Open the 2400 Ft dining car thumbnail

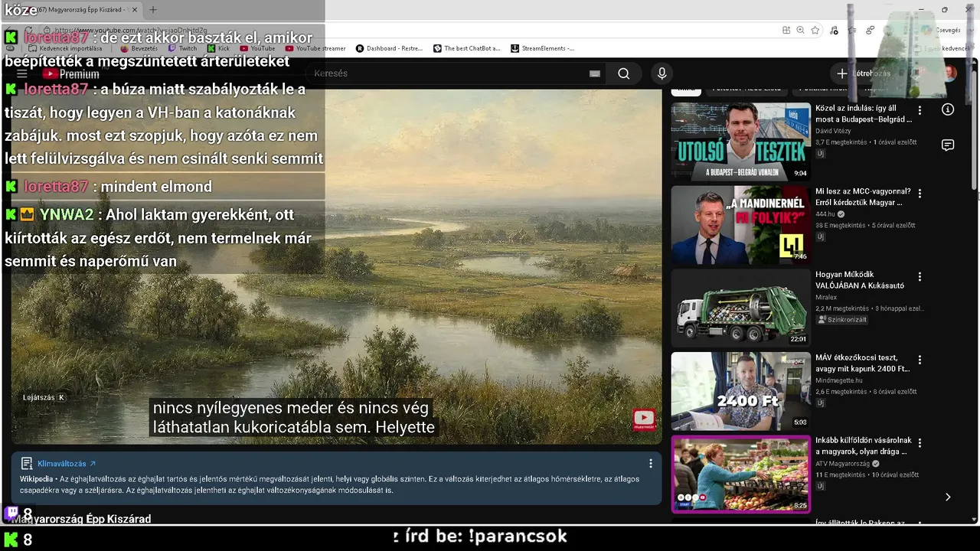tap(740, 391)
